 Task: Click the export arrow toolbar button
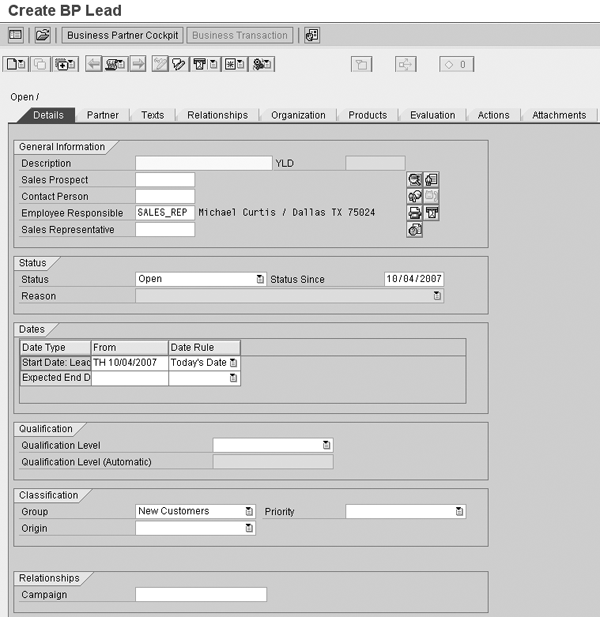click(x=406, y=64)
